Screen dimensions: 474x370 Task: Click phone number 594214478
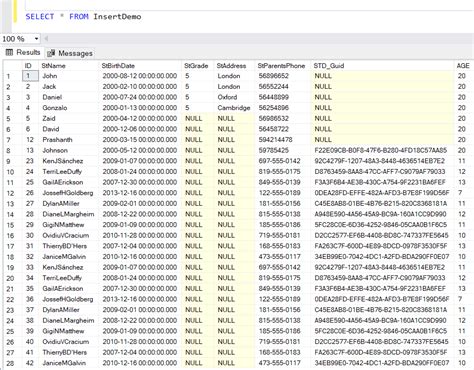point(275,140)
